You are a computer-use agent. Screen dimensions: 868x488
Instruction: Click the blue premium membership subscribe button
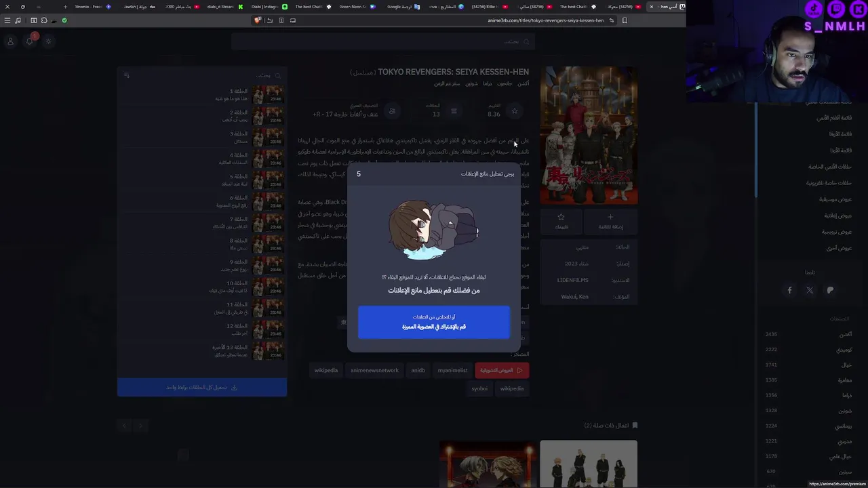[x=433, y=322]
